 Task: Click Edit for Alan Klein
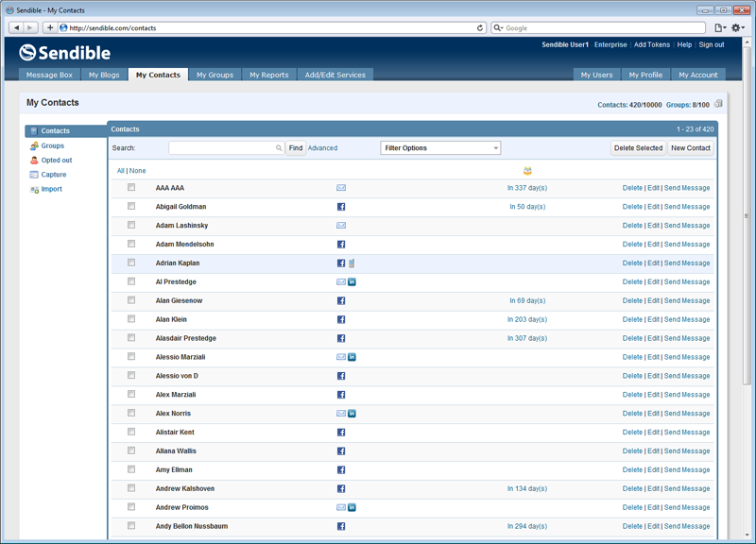point(653,319)
